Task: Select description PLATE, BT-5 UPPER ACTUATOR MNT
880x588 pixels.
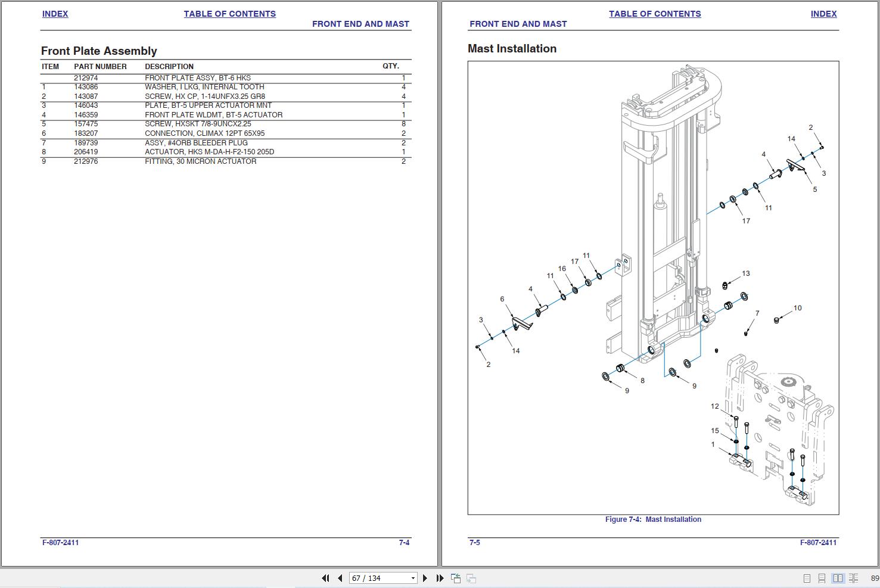Action: (208, 105)
